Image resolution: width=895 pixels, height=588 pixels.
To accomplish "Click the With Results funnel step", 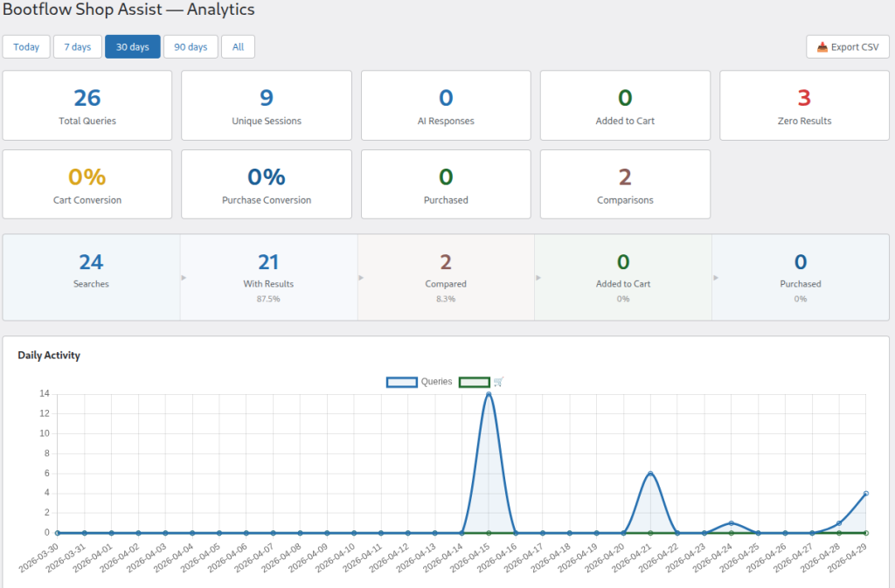I will coord(268,277).
